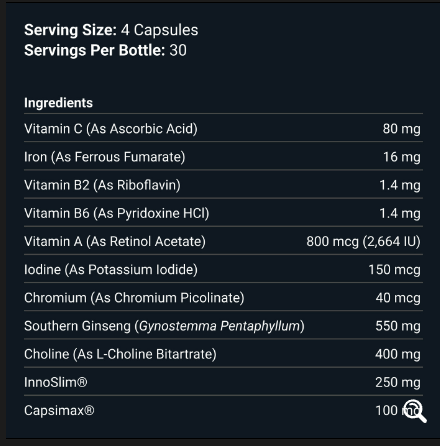The image size is (440, 446).
Task: Select the Serving Size label
Action: [x=70, y=30]
